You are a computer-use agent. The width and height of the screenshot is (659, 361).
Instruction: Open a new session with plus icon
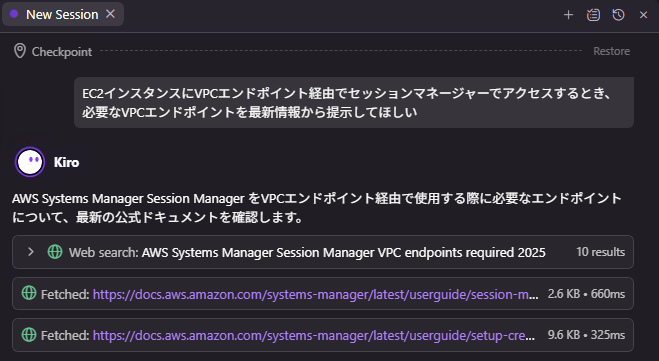[x=568, y=15]
